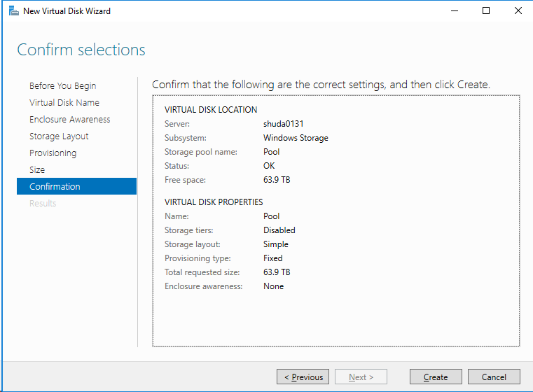Select the server name shuda0131
The height and width of the screenshot is (392, 533).
click(x=283, y=124)
